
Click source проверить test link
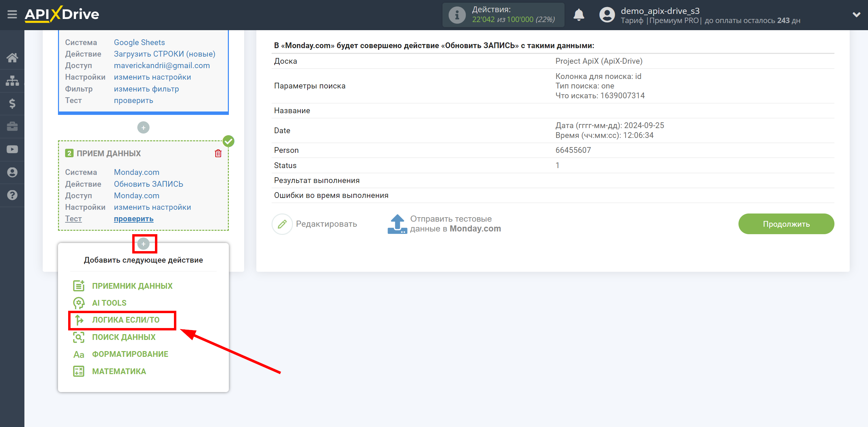(133, 100)
